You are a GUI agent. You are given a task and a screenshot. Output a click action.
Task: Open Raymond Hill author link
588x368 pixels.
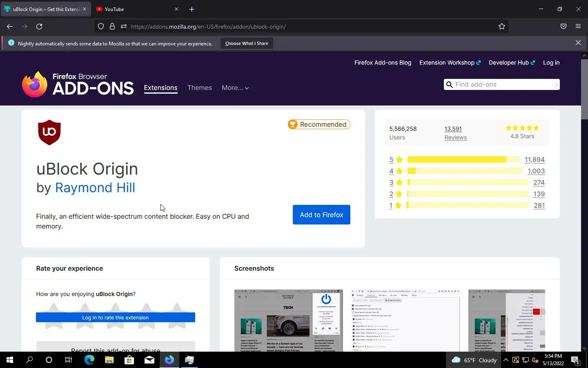point(95,188)
